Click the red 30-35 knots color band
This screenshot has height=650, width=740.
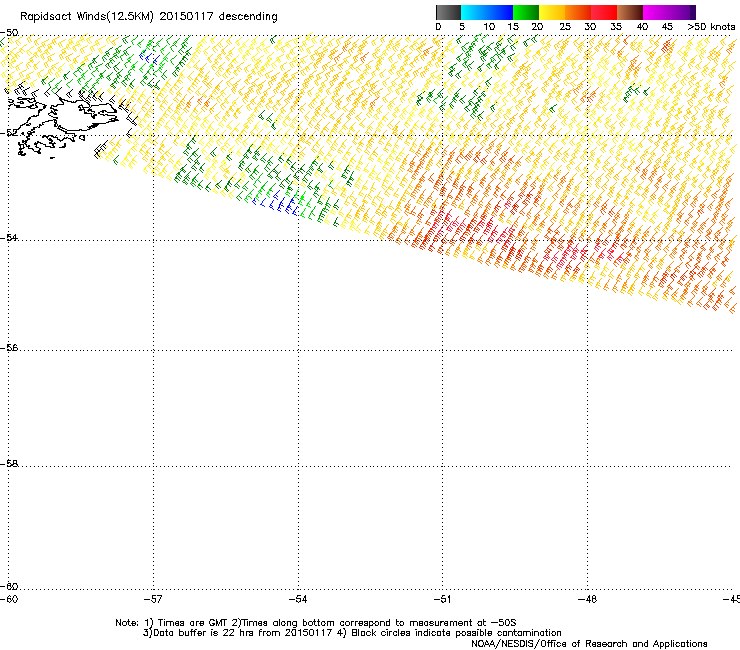pos(604,12)
